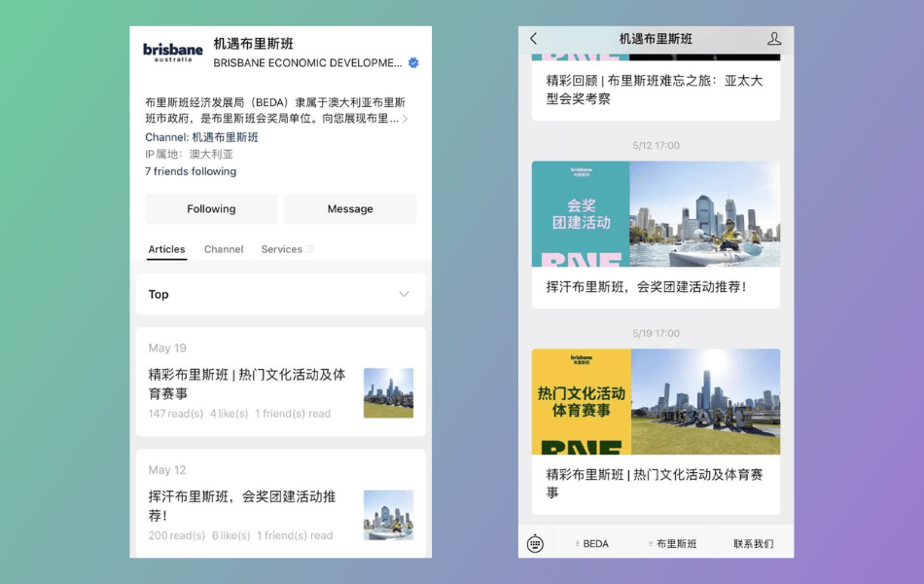Tap the Message button
Screen dimensions: 924x584
[x=350, y=209]
